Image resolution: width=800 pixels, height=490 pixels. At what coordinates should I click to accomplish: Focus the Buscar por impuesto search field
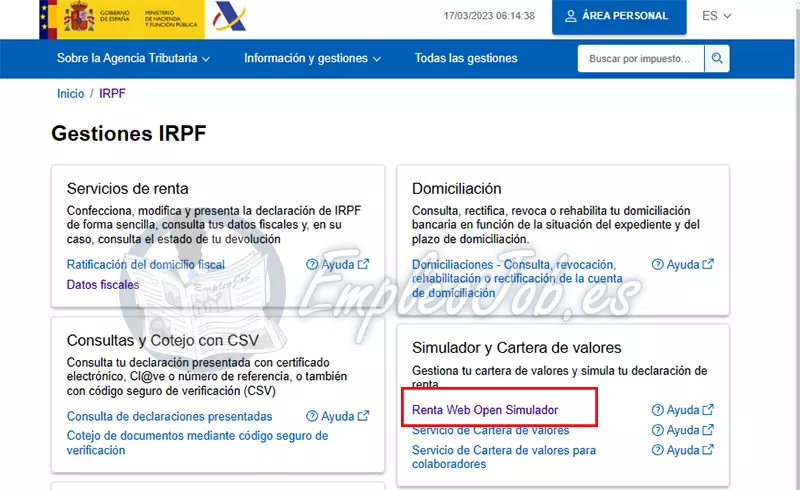point(641,58)
